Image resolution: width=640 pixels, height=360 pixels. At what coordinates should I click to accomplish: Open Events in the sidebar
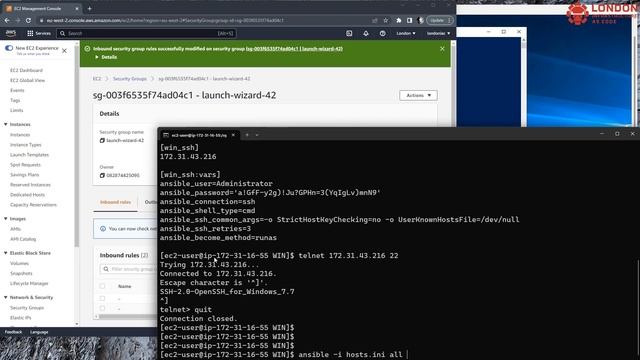pos(17,91)
